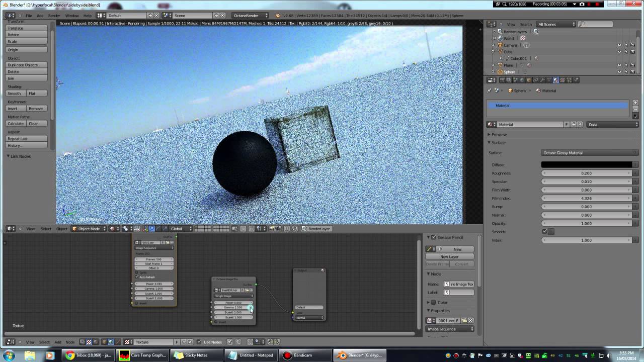Image resolution: width=644 pixels, height=362 pixels.
Task: Open the 3D viewport Object menu
Action: tap(61, 229)
